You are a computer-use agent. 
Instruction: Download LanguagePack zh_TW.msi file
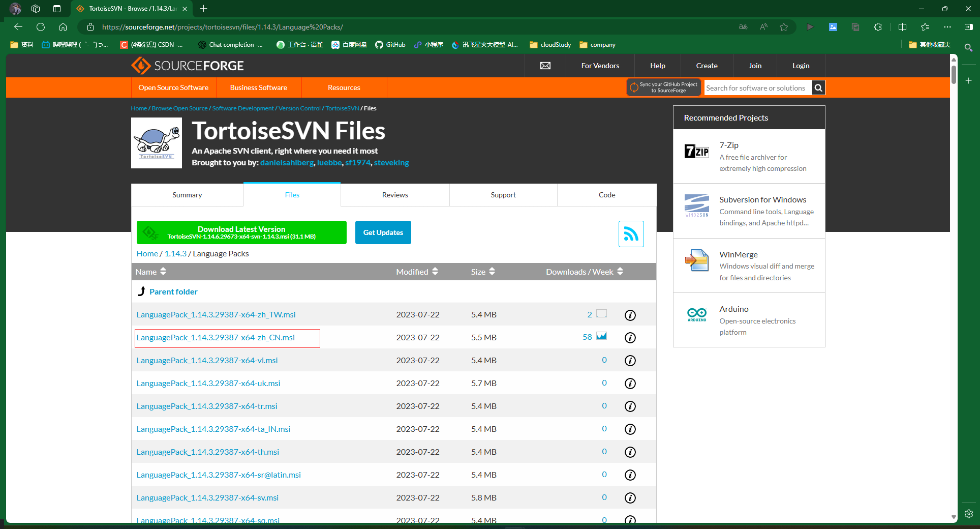point(216,315)
